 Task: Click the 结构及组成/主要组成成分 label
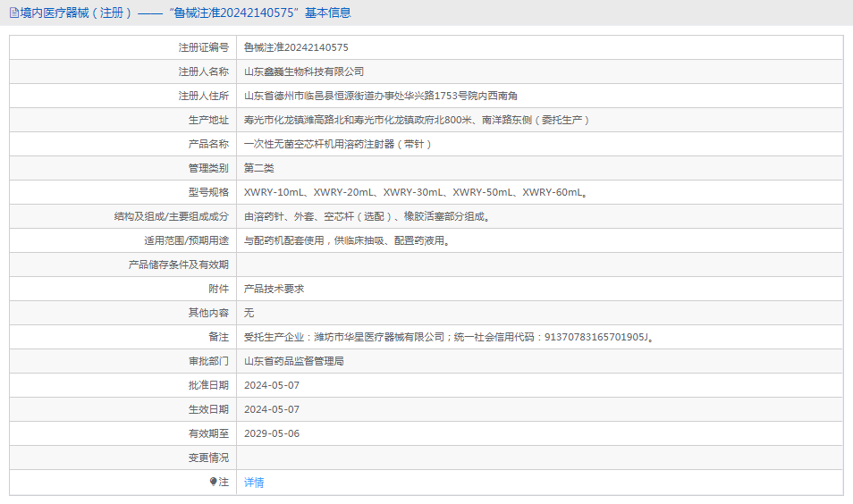coord(172,216)
